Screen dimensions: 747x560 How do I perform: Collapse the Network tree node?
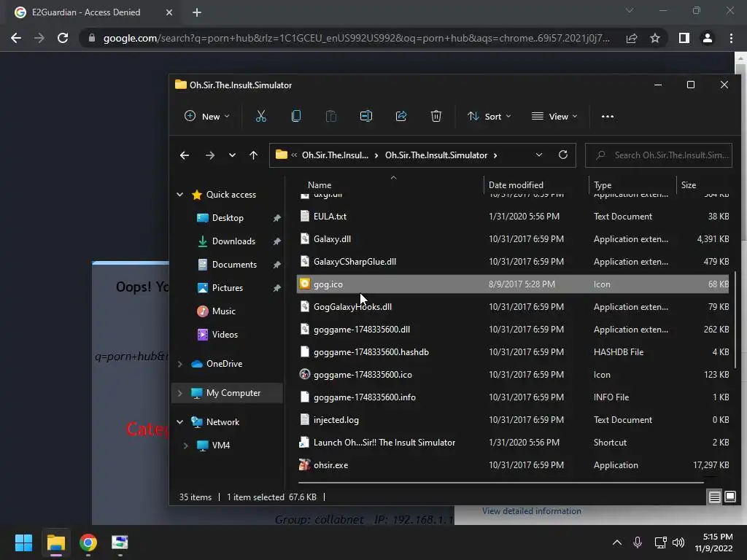point(179,422)
